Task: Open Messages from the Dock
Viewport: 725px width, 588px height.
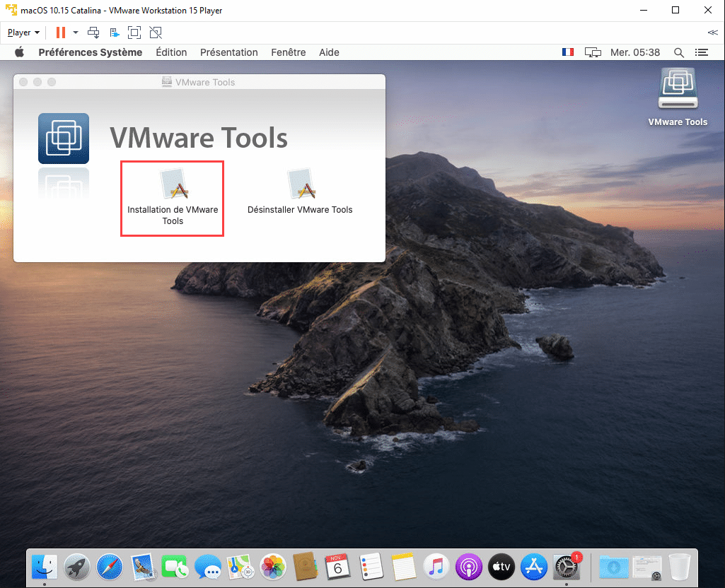Action: (x=208, y=567)
